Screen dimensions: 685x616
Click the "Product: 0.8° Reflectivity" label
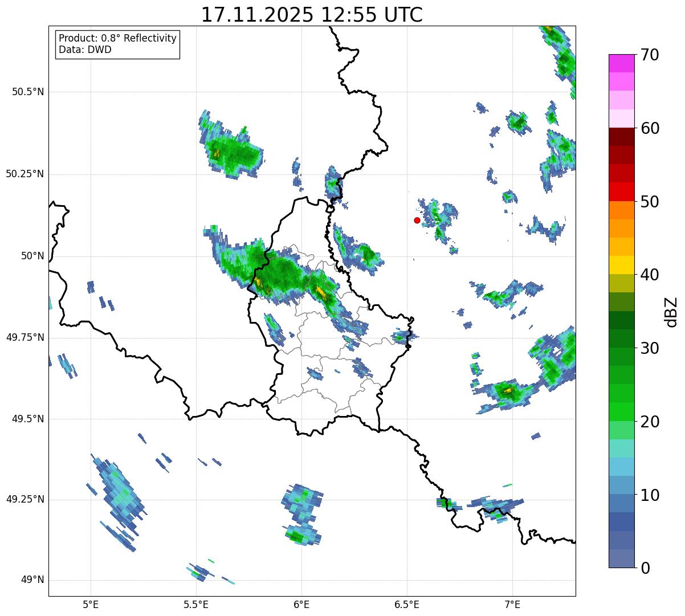coord(118,38)
